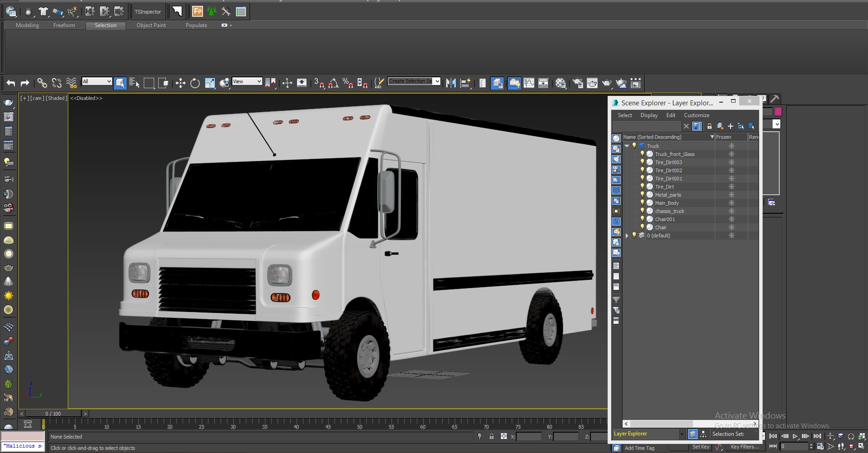Screen dimensions: 868x453
Task: Click the lock cell edit icon
Action: point(709,126)
